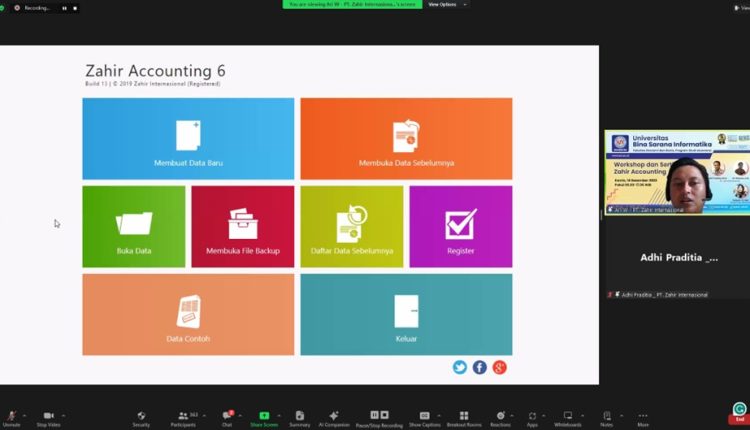Expand the arrow beside Chat
The width and height of the screenshot is (750, 430).
(240, 416)
